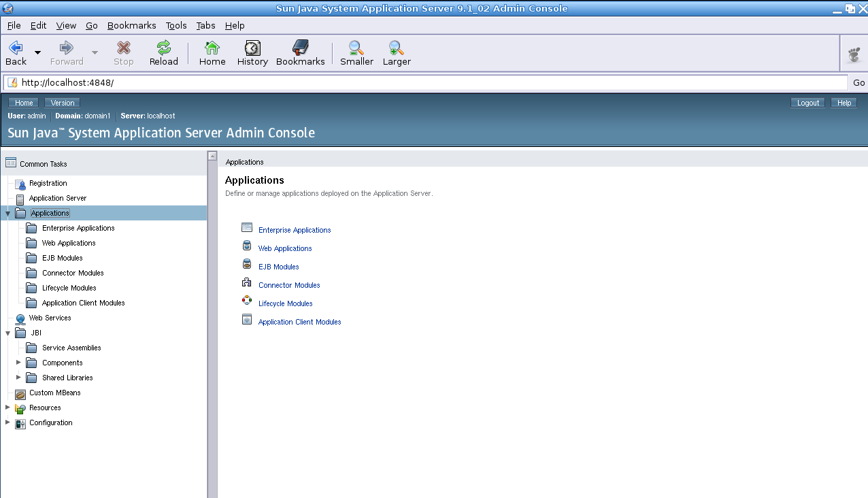Select Service Assemblies in the tree
Image resolution: width=868 pixels, height=498 pixels.
(71, 348)
